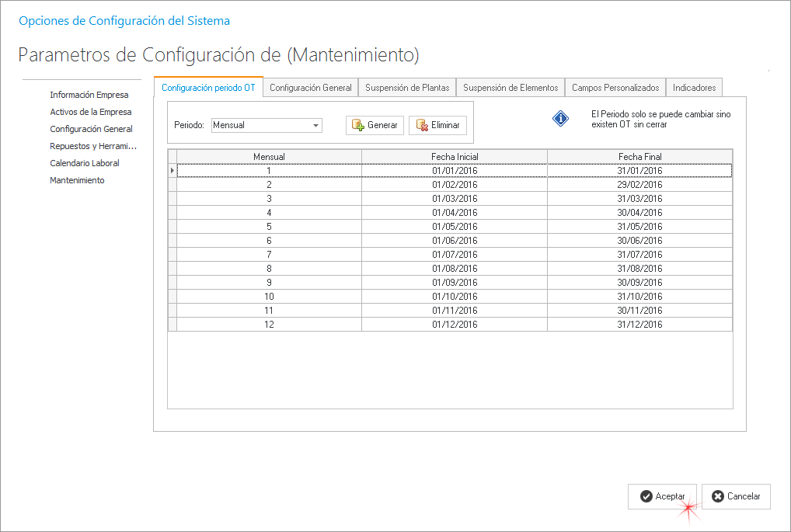Select the Suspensión de Elementos tab
791x532 pixels.
(x=510, y=88)
